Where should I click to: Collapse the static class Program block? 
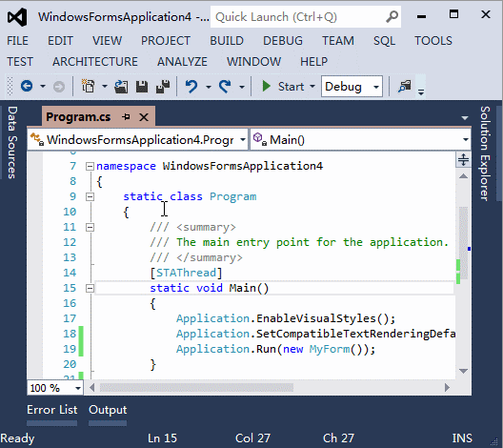[x=90, y=196]
